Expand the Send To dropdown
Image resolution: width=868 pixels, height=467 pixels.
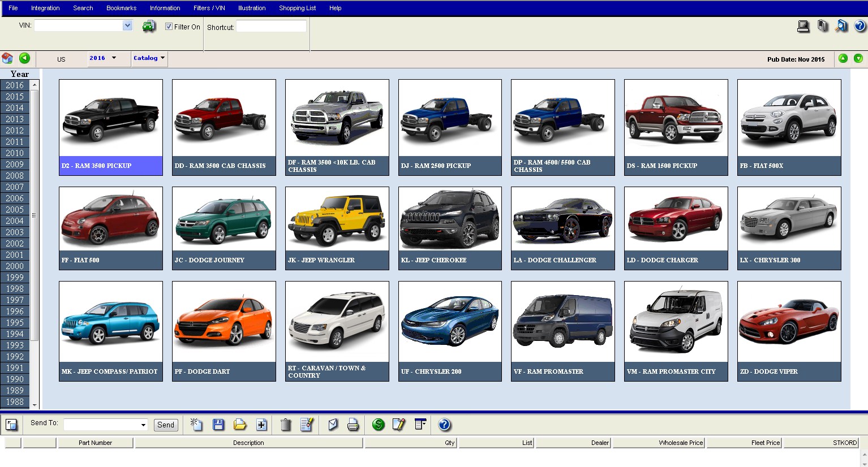point(143,425)
